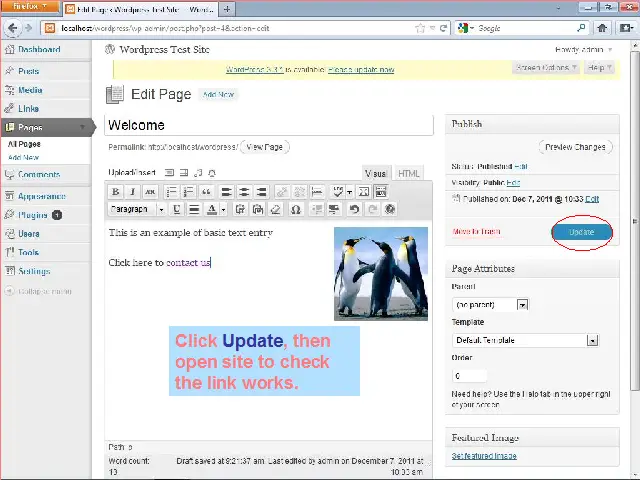This screenshot has width=640, height=480.
Task: Expand the spellchecker language dropdown arrow
Action: click(x=350, y=192)
